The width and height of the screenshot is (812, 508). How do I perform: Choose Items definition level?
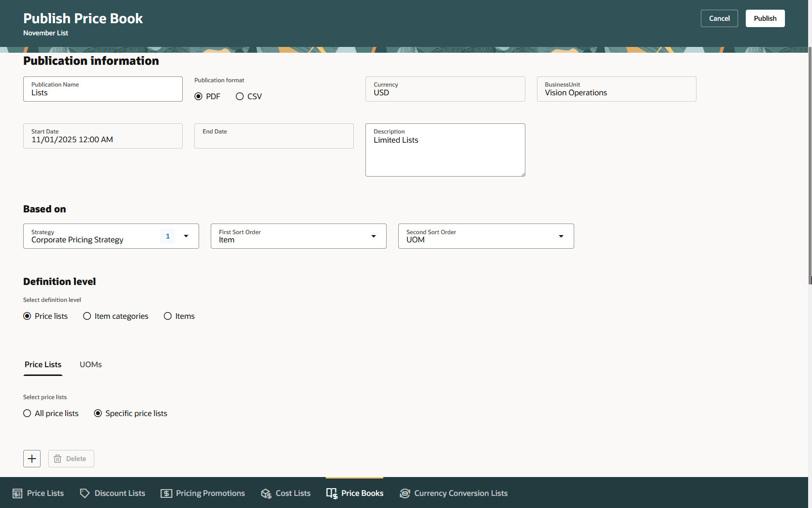(168, 316)
